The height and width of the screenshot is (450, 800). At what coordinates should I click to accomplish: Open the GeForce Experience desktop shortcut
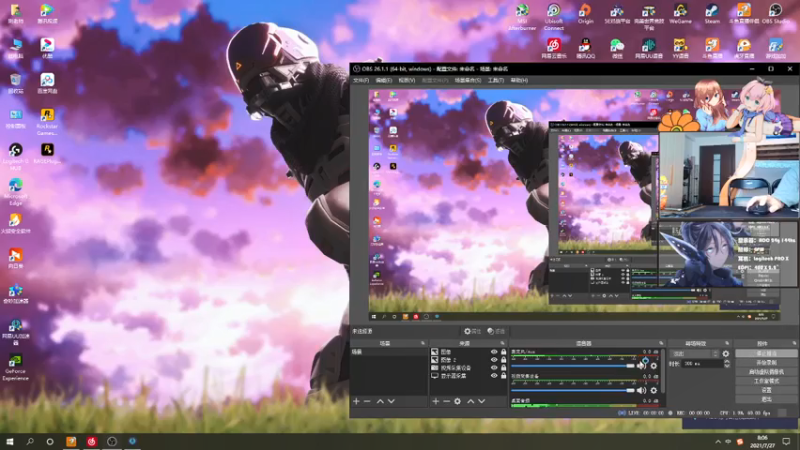[x=15, y=367]
